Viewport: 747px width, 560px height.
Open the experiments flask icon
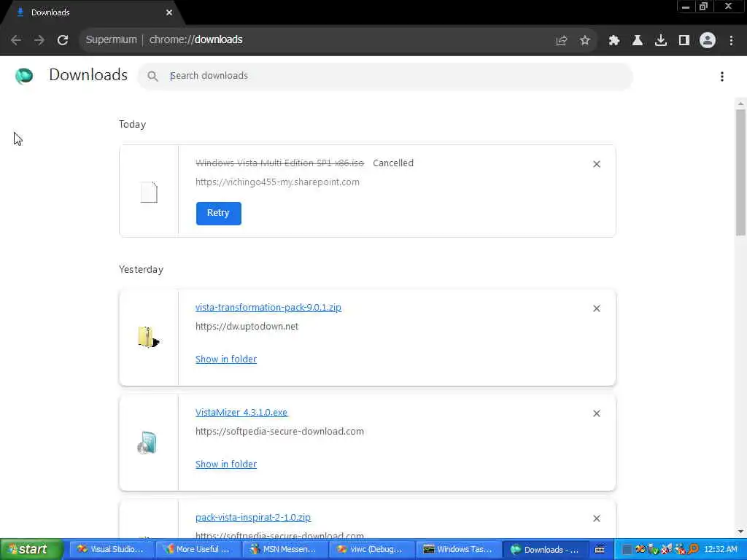(x=638, y=41)
